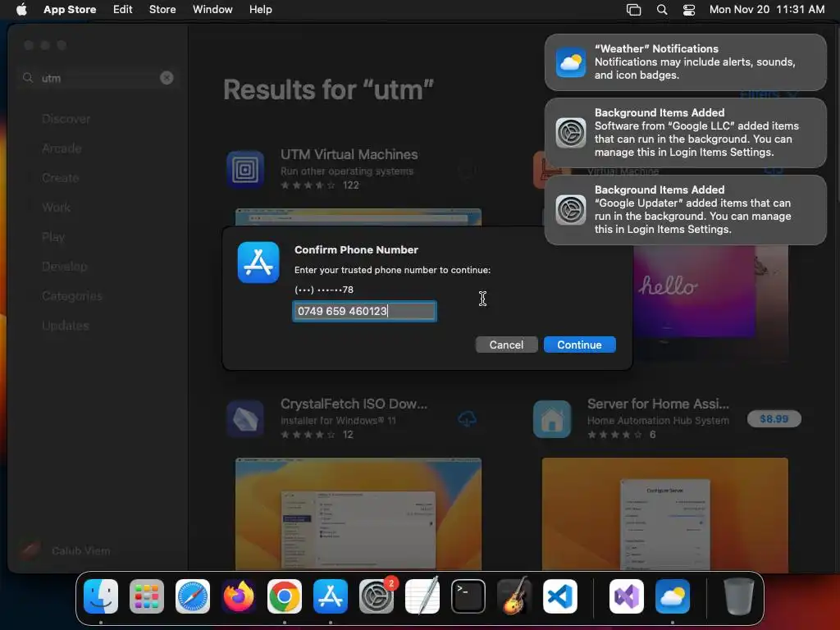This screenshot has height=630, width=840.
Task: Open Finder from the Dock
Action: (101, 596)
